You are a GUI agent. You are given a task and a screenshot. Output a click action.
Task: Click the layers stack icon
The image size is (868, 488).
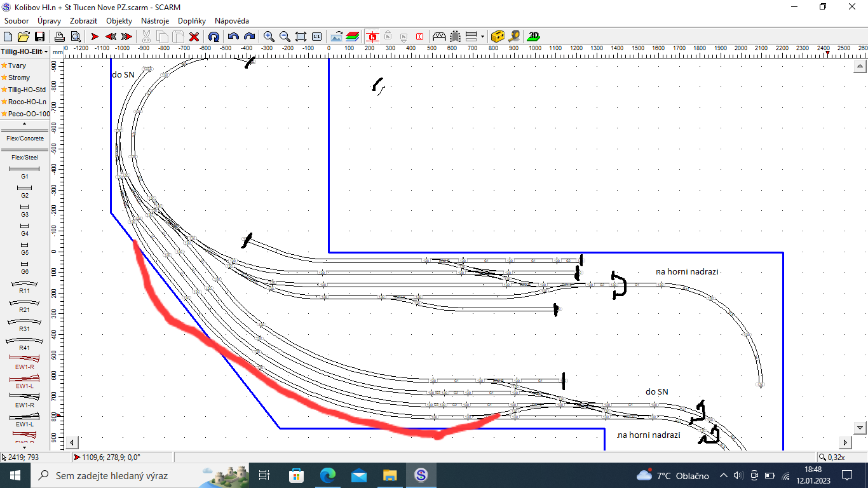click(353, 36)
